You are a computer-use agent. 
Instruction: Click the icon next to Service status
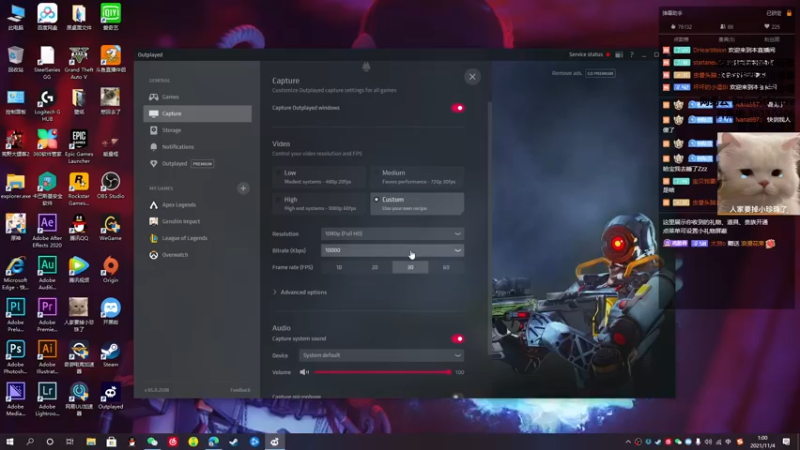click(619, 55)
